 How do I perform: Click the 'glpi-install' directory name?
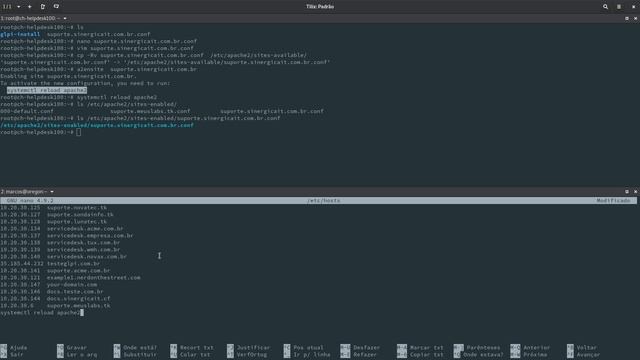tap(20, 34)
